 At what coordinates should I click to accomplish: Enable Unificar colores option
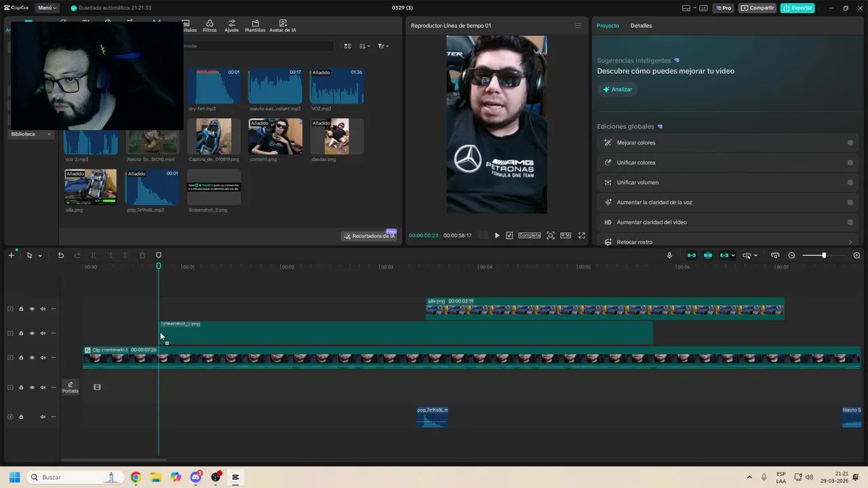click(850, 163)
